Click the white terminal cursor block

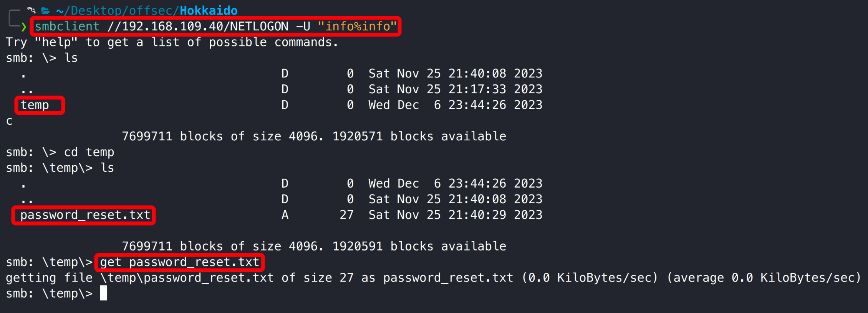[x=103, y=293]
